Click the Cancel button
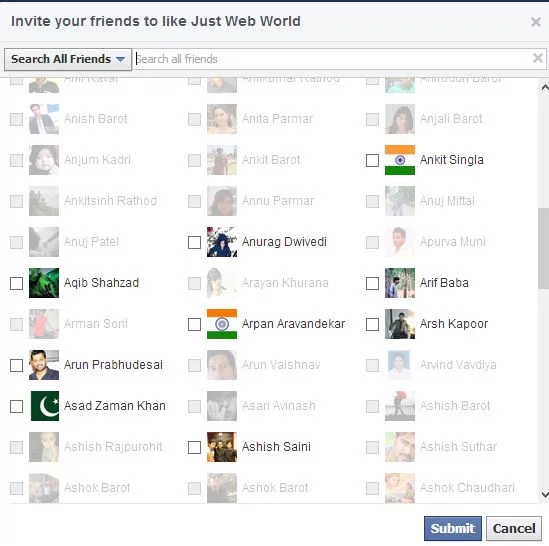 point(514,528)
